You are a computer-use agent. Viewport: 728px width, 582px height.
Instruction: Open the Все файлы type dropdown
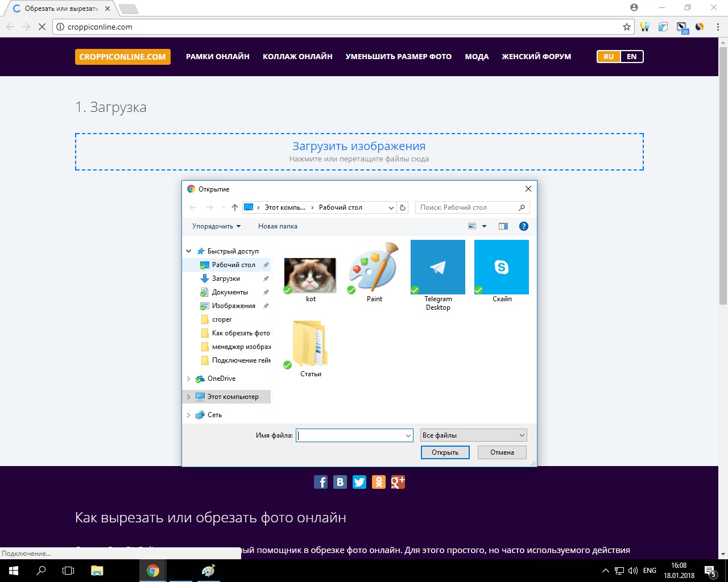coord(473,435)
